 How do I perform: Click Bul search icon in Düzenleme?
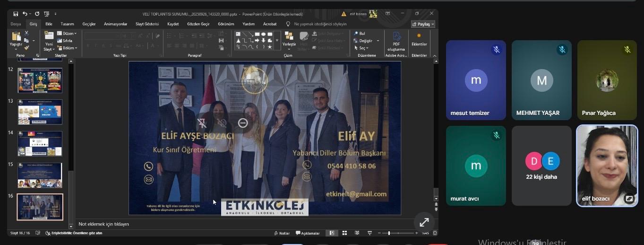[x=359, y=34]
